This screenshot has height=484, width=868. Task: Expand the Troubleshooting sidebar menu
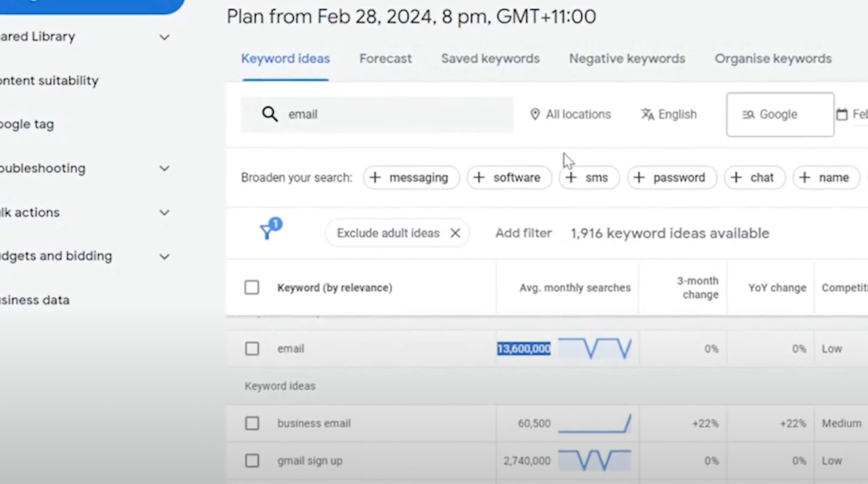tap(164, 168)
